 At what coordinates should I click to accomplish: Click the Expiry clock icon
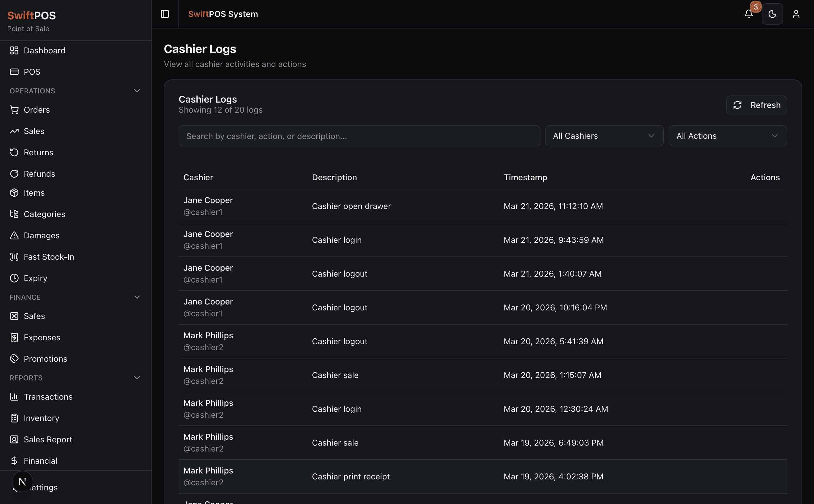[14, 278]
